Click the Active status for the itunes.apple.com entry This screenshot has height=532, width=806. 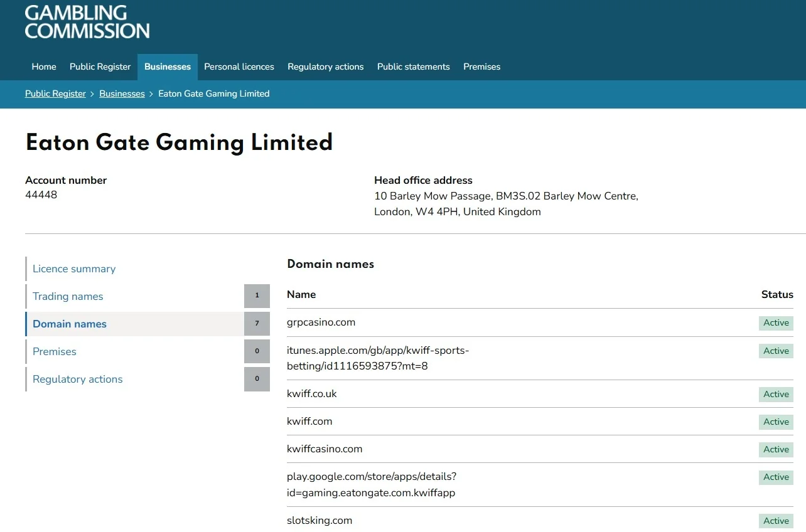pyautogui.click(x=776, y=351)
